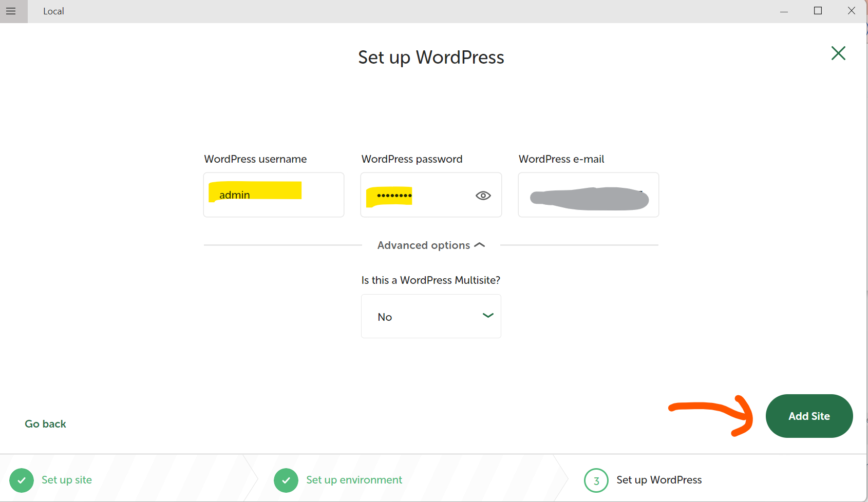
Task: Focus the WordPress username field
Action: (x=274, y=195)
